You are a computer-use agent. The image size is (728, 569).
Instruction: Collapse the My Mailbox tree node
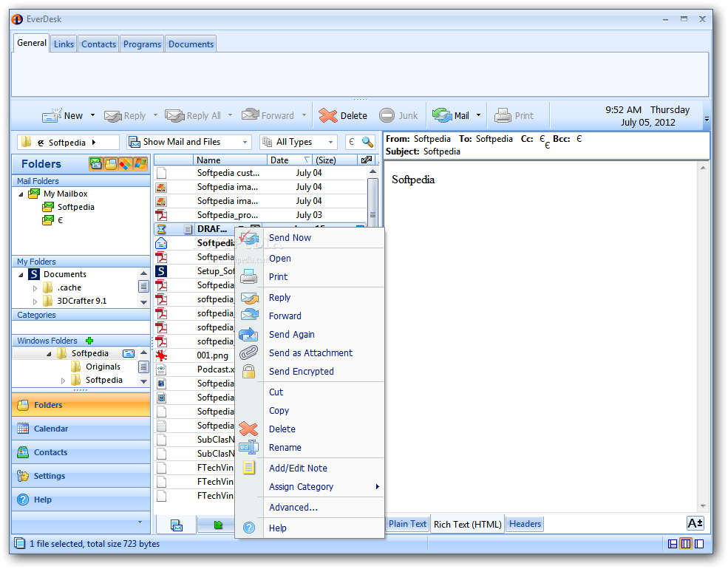(21, 194)
